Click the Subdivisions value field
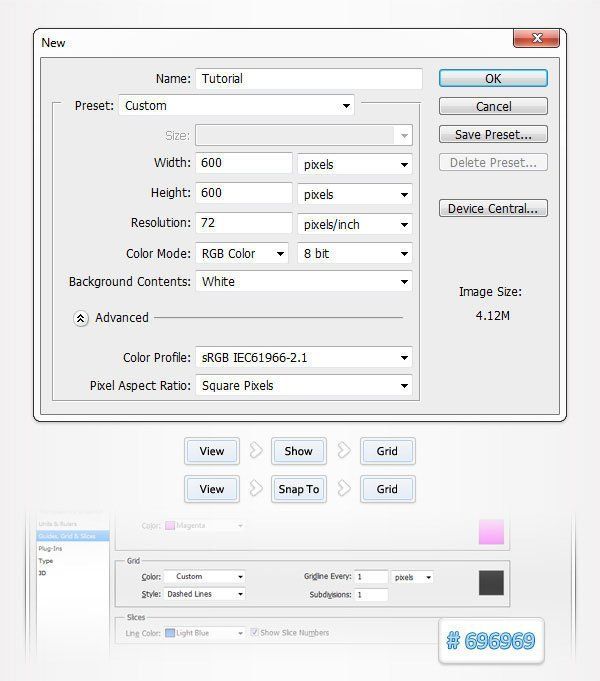600x681 pixels. pyautogui.click(x=371, y=595)
